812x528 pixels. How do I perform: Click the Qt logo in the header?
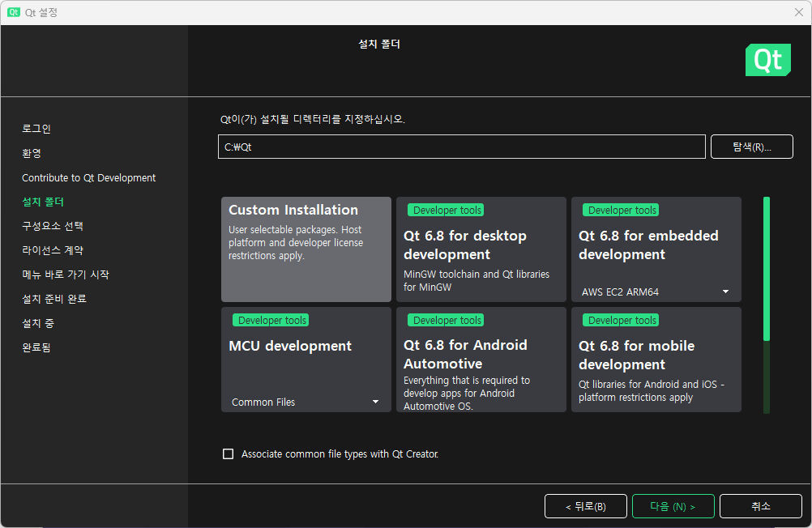767,60
